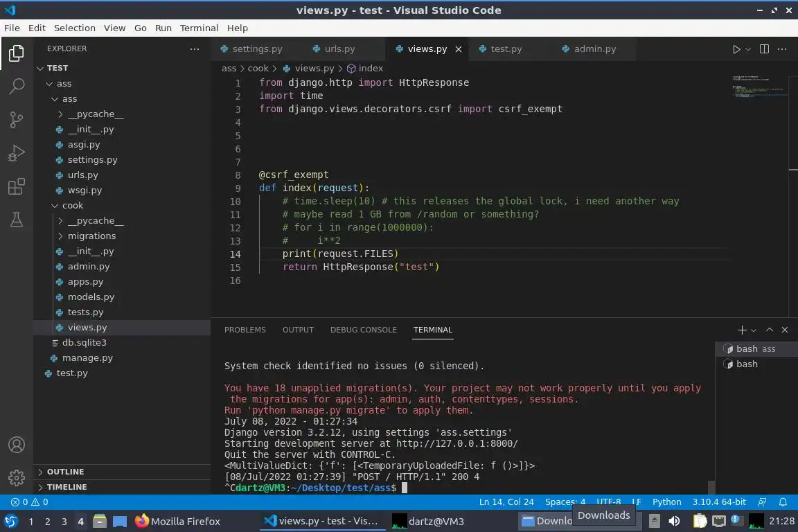Open the Manage gear icon
798x532 pixels.
click(x=17, y=477)
